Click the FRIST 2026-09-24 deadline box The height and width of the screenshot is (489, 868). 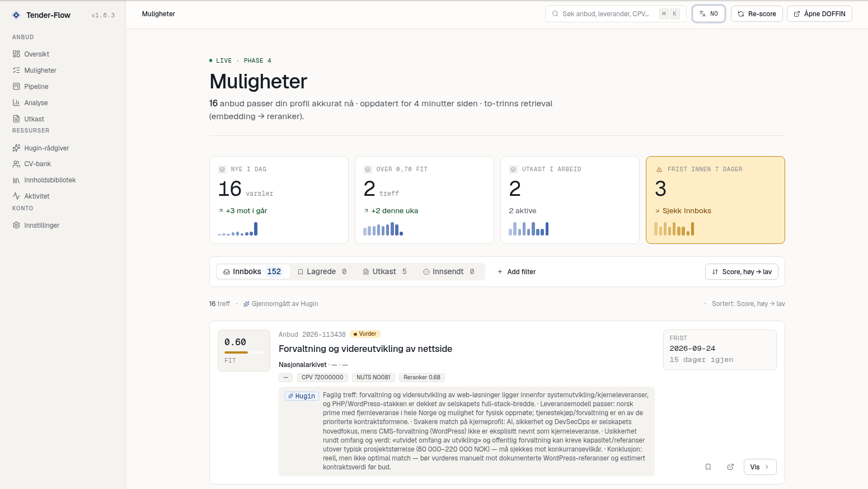click(720, 350)
